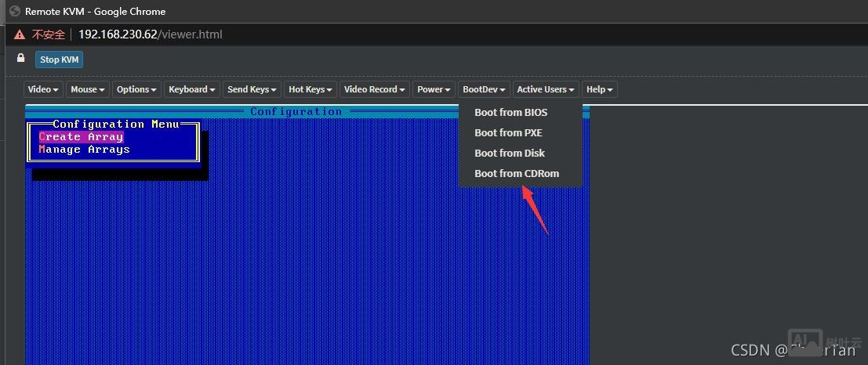This screenshot has width=868, height=365.
Task: Click the insecure warning triangle icon
Action: tap(20, 35)
